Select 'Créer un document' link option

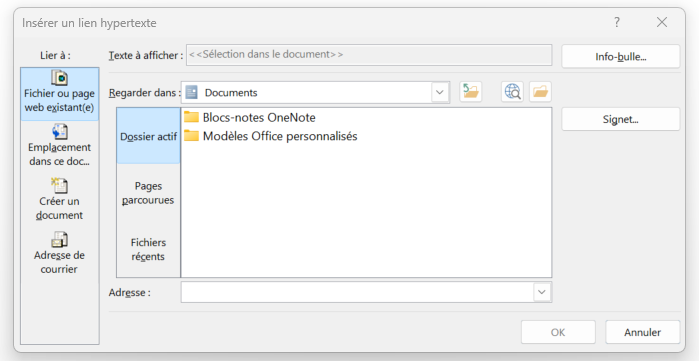coord(59,200)
